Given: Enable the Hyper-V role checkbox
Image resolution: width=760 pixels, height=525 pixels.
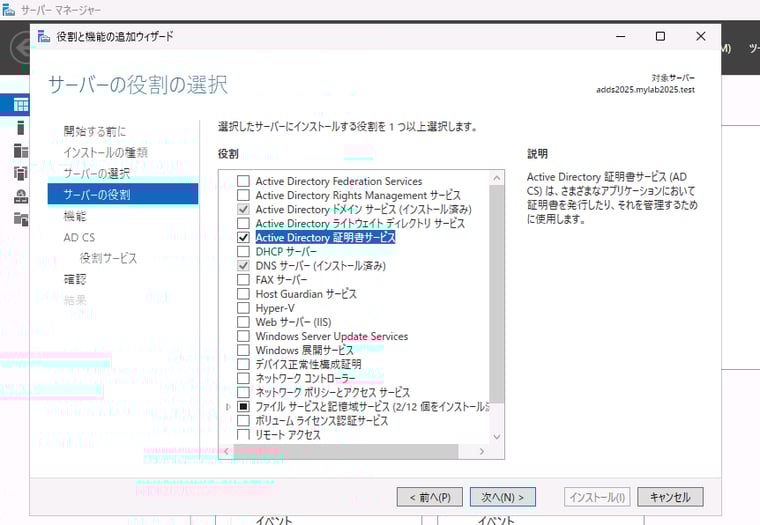Looking at the screenshot, I should click(x=243, y=308).
